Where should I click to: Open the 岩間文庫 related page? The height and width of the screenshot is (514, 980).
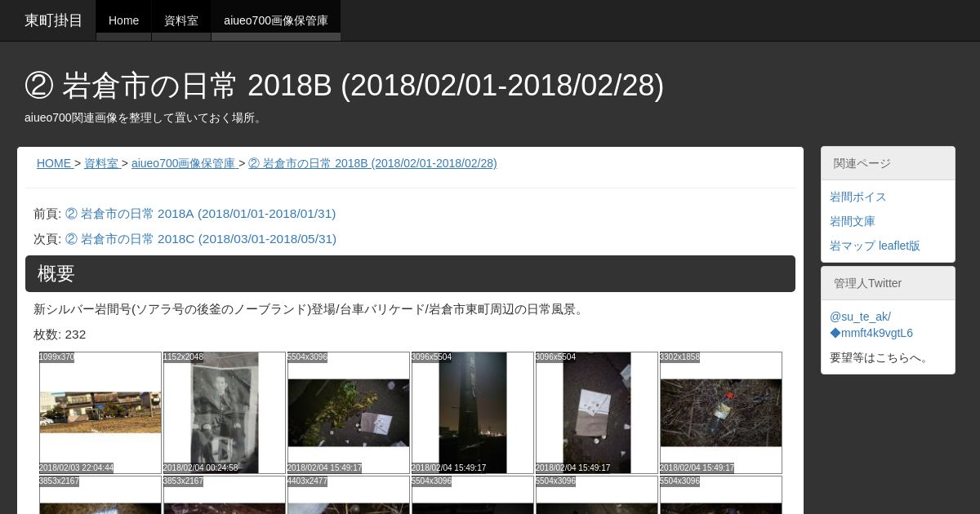click(x=853, y=221)
